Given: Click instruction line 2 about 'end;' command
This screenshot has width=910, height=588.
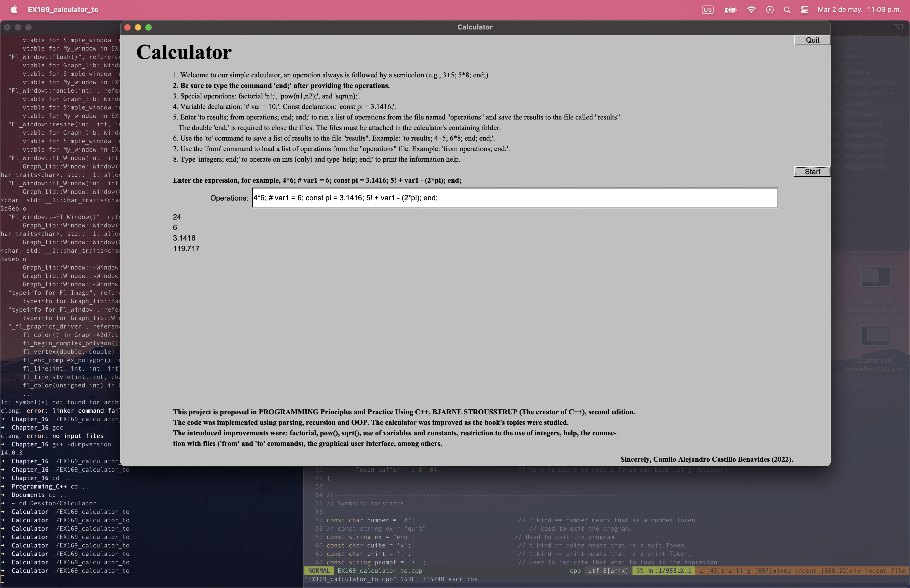Looking at the screenshot, I should [281, 86].
